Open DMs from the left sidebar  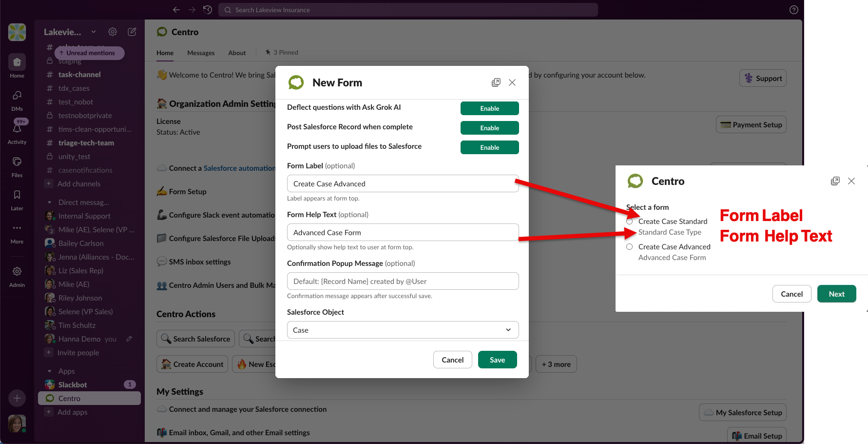pos(17,96)
